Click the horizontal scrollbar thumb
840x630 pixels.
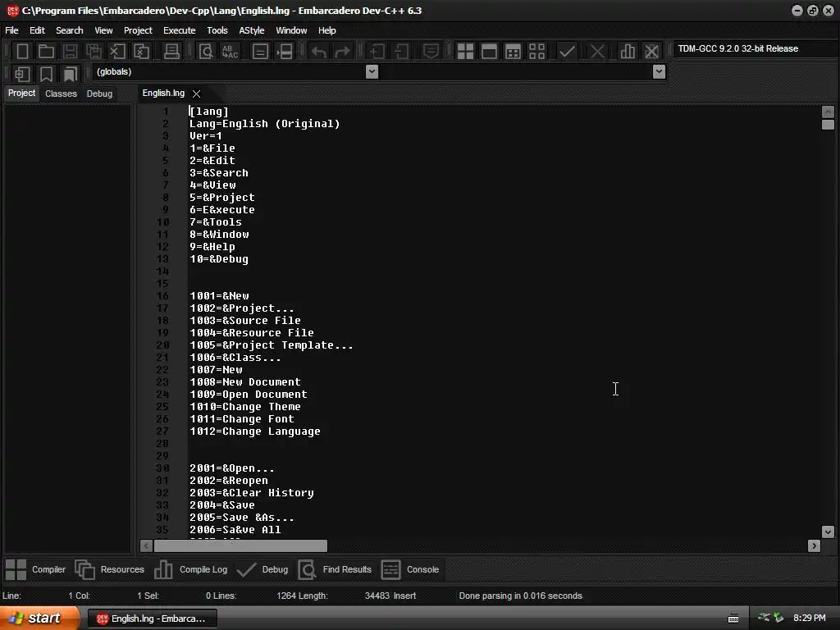click(240, 546)
